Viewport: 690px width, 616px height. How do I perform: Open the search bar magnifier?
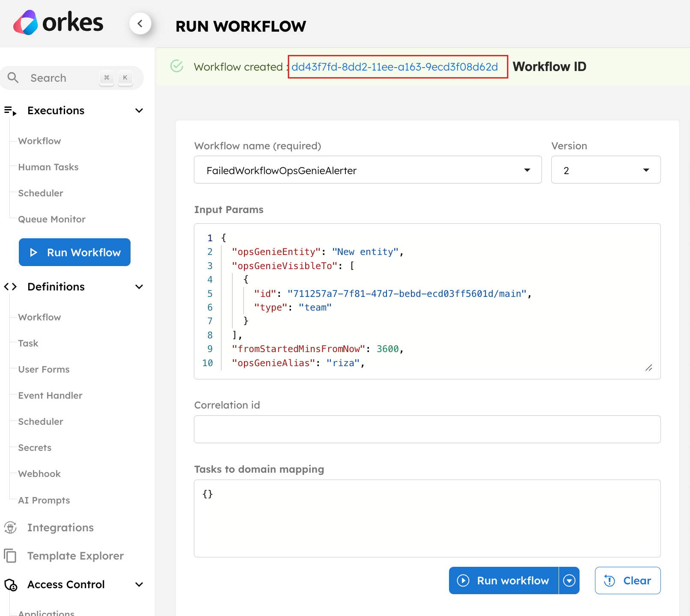tap(13, 77)
